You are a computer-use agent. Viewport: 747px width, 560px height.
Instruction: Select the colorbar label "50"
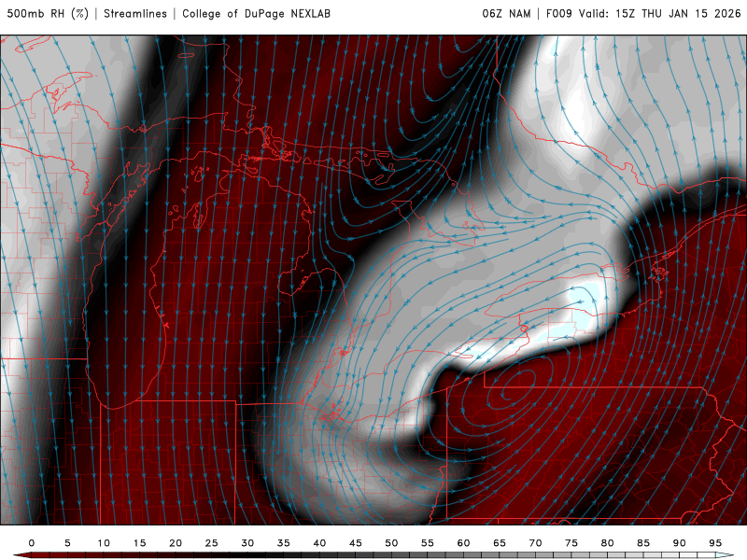point(391,543)
